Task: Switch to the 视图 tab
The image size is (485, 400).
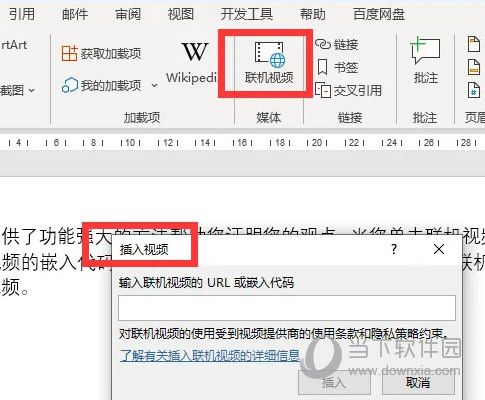Action: pos(181,14)
